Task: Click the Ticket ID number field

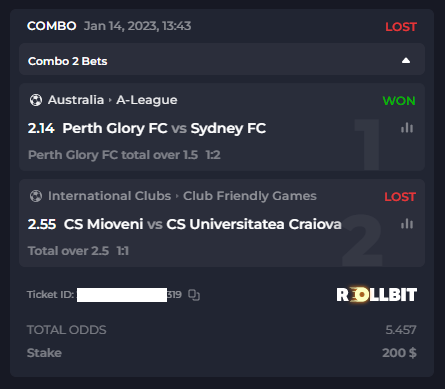Action: [129, 295]
